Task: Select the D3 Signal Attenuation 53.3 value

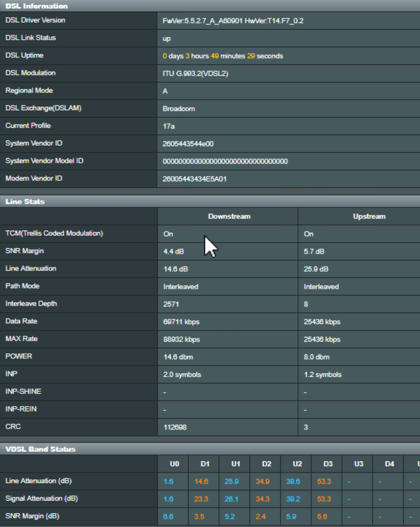Action: (x=324, y=499)
